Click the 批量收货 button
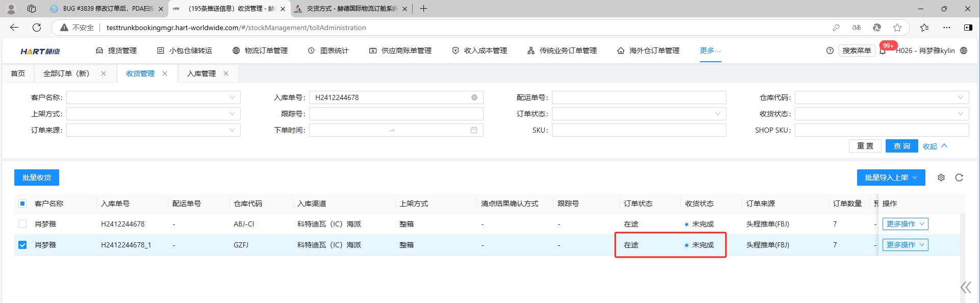The image size is (980, 303). tap(37, 178)
